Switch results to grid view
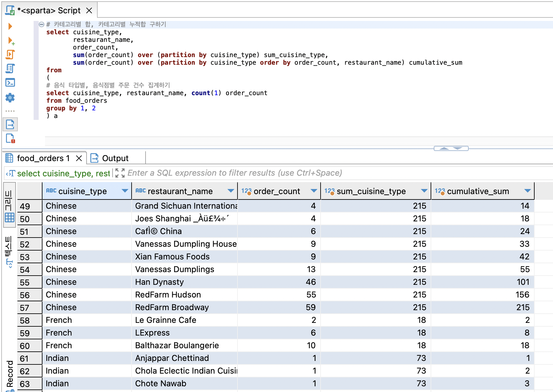Screen dimensions: 553x392 click(x=10, y=206)
